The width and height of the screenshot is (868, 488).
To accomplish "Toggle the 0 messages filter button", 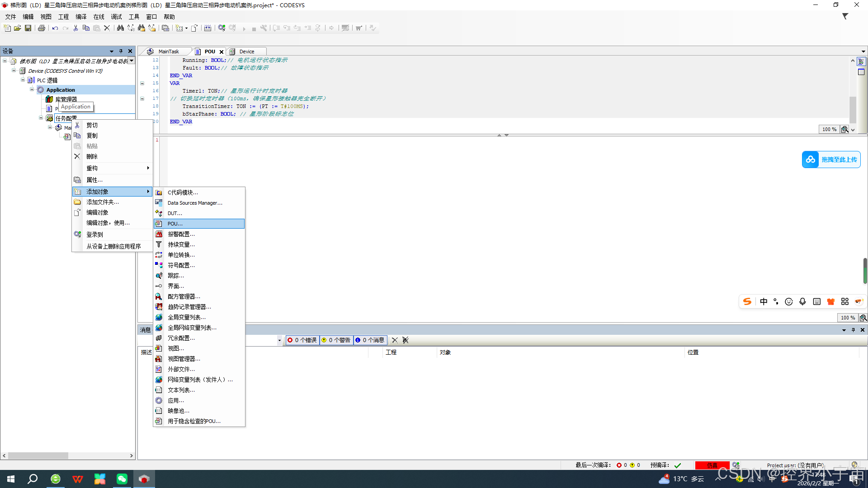I will 370,340.
